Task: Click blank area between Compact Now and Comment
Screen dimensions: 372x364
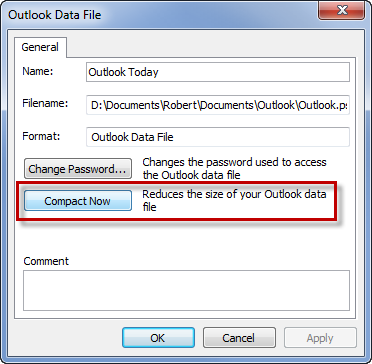Action: click(x=185, y=238)
